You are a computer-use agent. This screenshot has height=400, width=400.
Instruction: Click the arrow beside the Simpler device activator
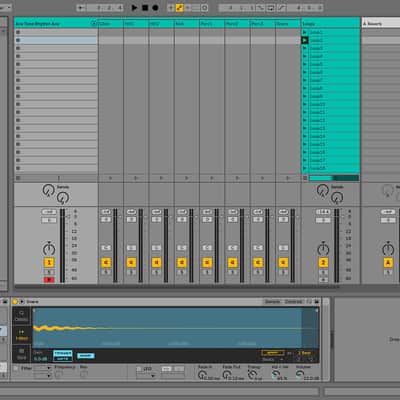pos(22,302)
